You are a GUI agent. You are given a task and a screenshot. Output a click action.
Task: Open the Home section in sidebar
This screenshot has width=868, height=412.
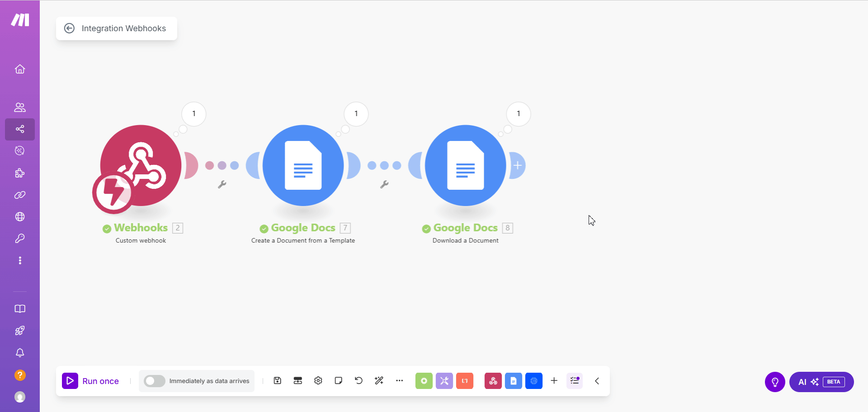[x=20, y=69]
